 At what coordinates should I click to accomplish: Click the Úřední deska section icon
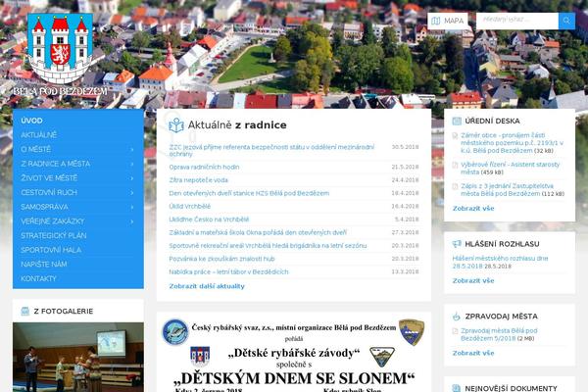click(457, 122)
